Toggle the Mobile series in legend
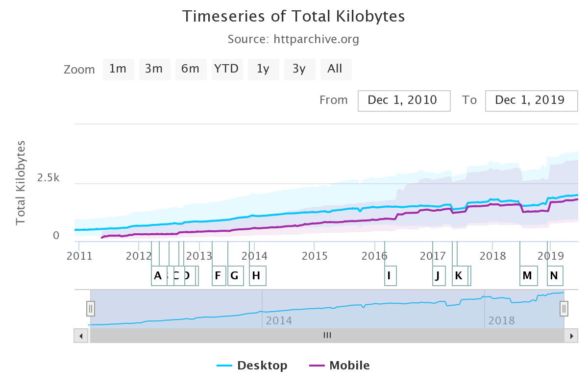Screen dimensions: 588x392 339,366
